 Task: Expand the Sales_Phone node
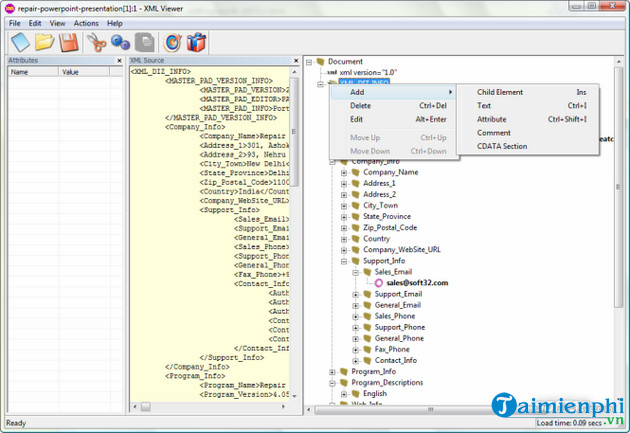coord(356,317)
